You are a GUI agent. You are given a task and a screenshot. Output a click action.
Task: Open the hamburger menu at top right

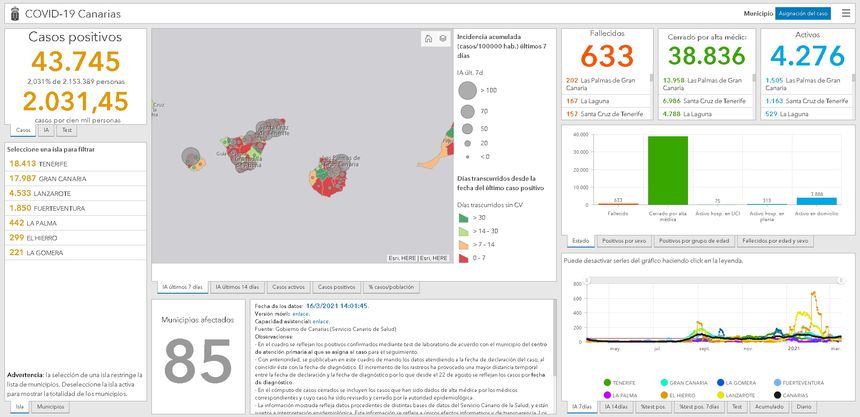pos(846,13)
